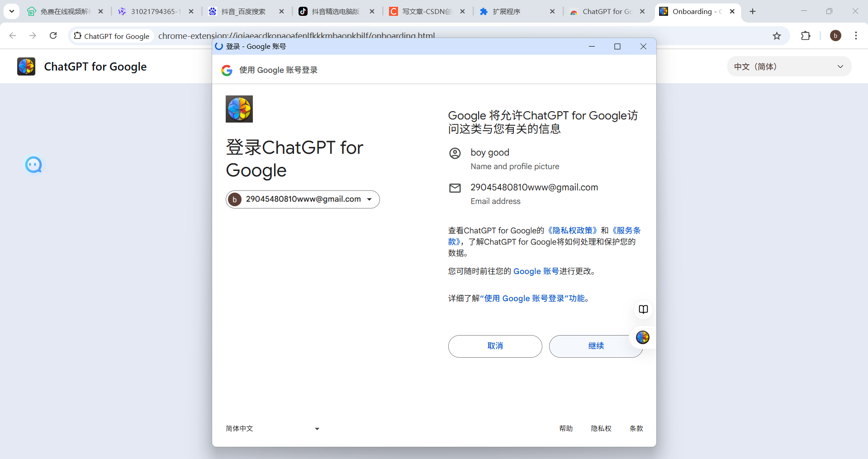Open the 隐私权政策 privacy policy link
868x459 pixels.
point(573,231)
